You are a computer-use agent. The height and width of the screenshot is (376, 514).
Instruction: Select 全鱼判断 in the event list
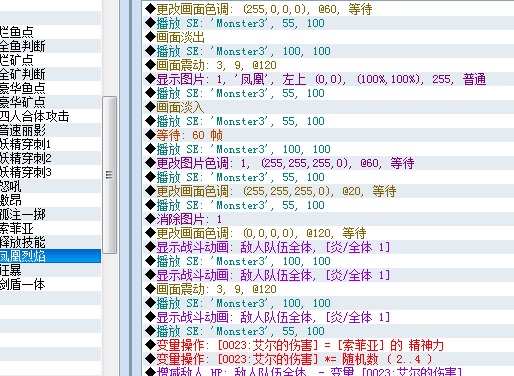[x=50, y=46]
